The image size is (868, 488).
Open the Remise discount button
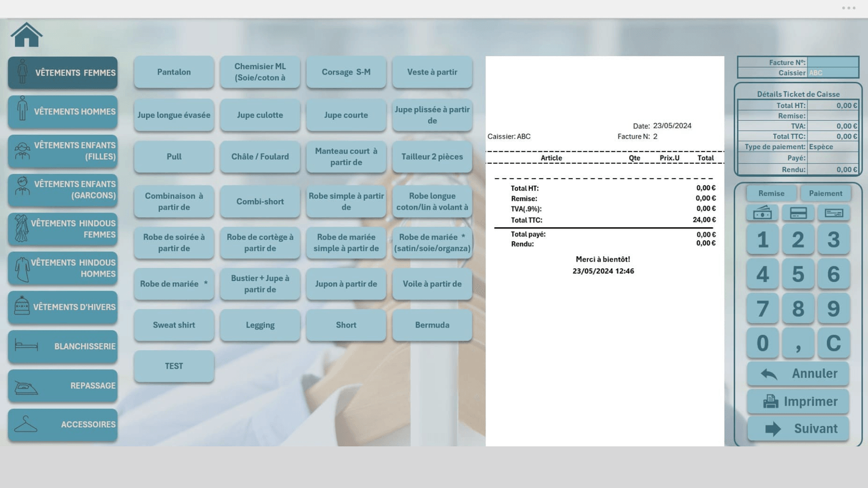pyautogui.click(x=771, y=193)
